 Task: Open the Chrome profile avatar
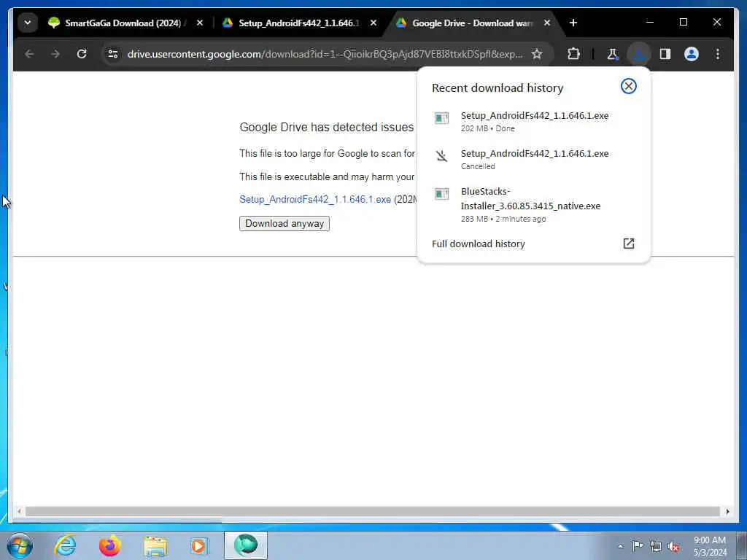click(692, 54)
